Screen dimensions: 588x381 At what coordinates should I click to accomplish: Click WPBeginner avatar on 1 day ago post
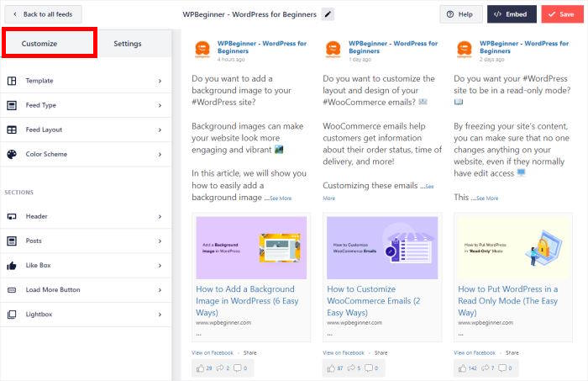point(333,49)
